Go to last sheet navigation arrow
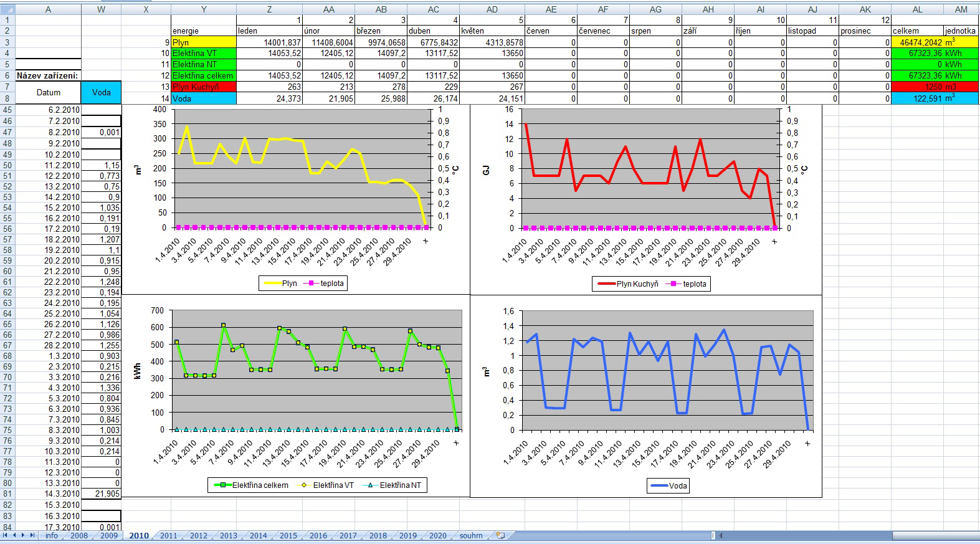The height and width of the screenshot is (544, 980). click(32, 535)
